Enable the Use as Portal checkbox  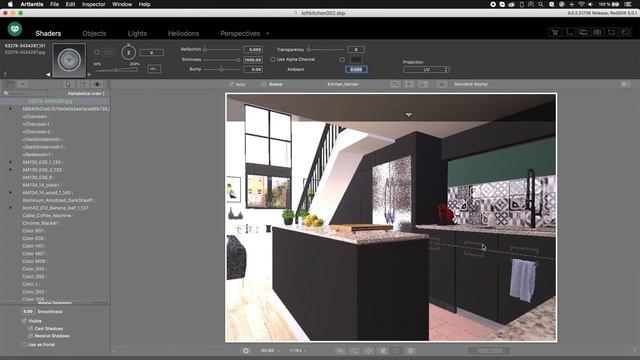tap(24, 345)
